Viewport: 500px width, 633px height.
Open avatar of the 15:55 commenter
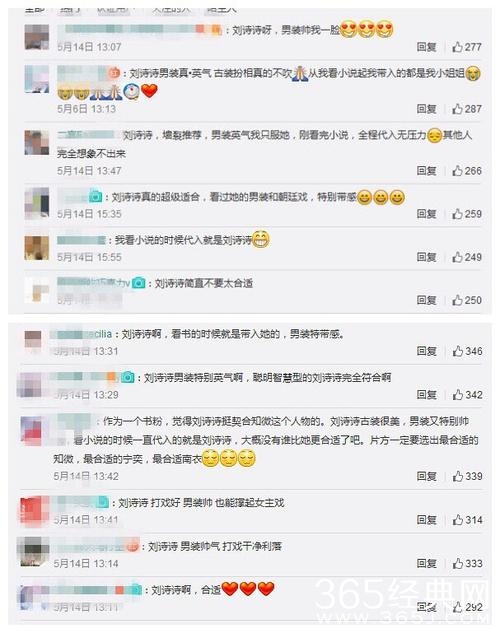[x=37, y=247]
